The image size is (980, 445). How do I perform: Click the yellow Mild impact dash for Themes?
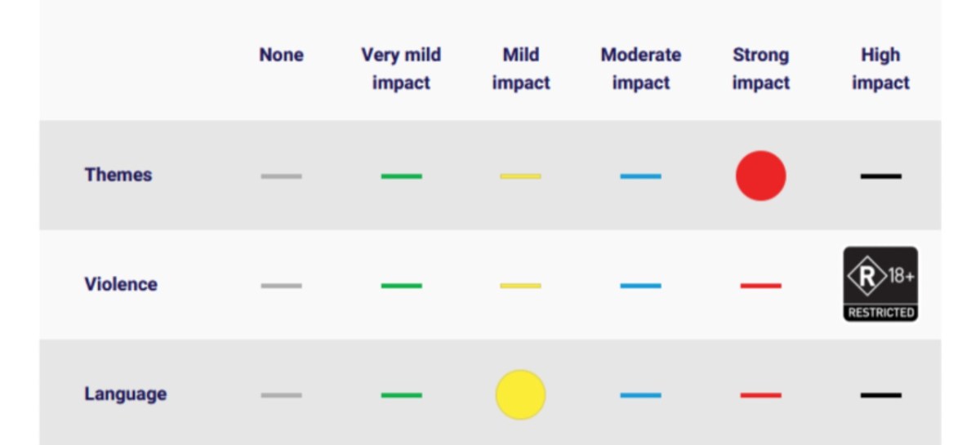[520, 176]
